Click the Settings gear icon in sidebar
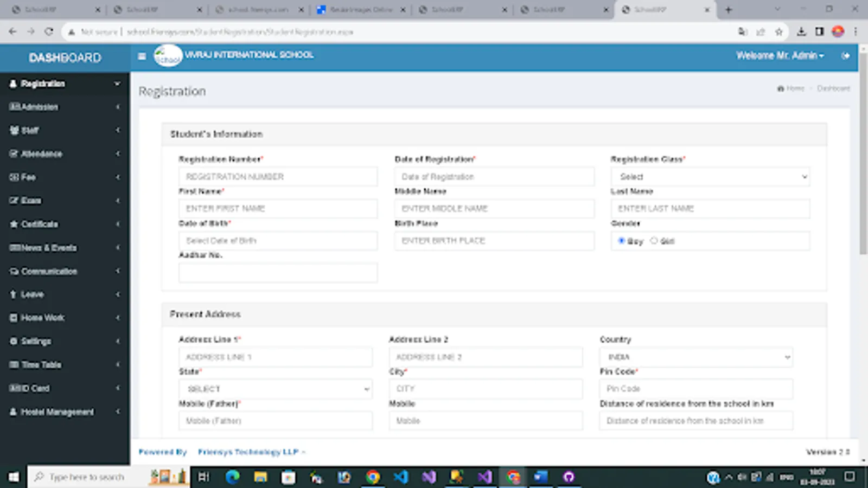Image resolution: width=868 pixels, height=488 pixels. (x=14, y=341)
